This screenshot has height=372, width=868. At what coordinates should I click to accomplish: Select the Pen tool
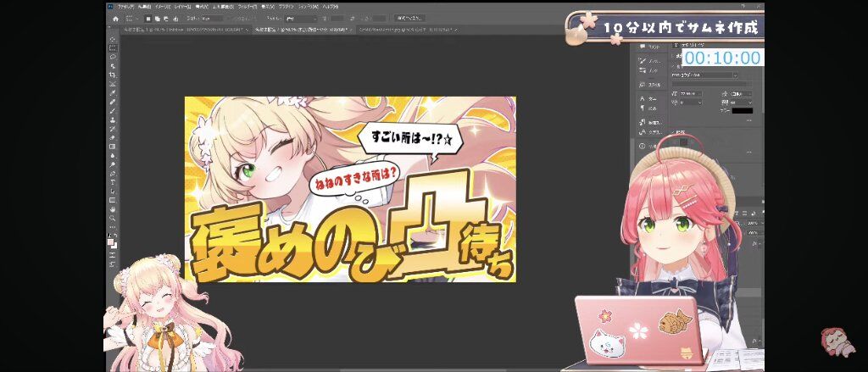coord(113,173)
